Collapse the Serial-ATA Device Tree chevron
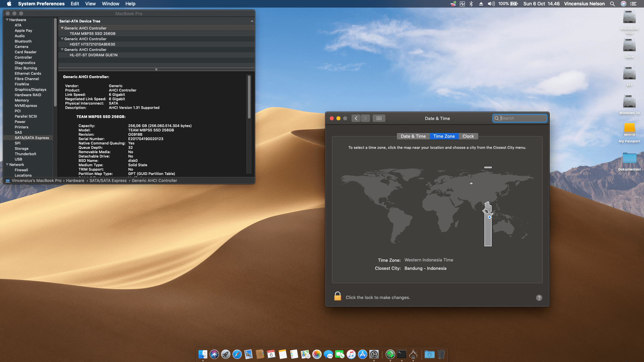 [252, 21]
